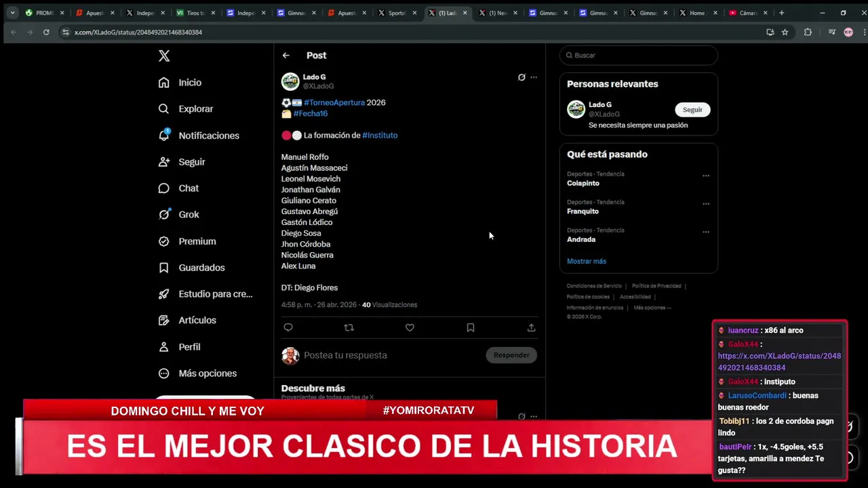Click the Lado G avatar on the post
The width and height of the screenshot is (868, 488).
[x=290, y=81]
